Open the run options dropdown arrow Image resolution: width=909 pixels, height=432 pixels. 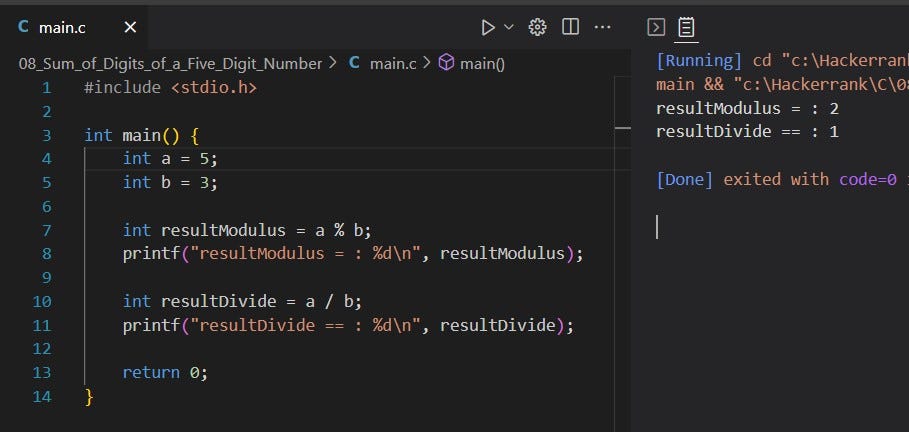(x=509, y=27)
